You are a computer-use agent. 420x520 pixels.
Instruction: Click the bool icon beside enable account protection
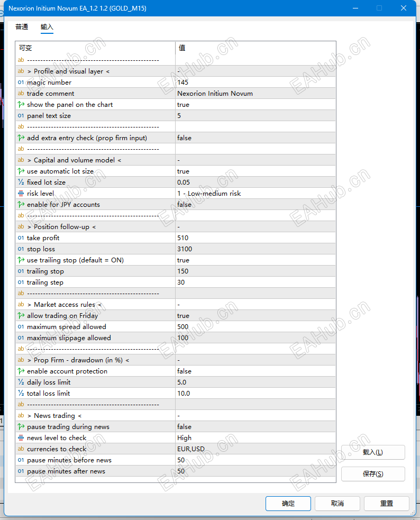point(21,371)
